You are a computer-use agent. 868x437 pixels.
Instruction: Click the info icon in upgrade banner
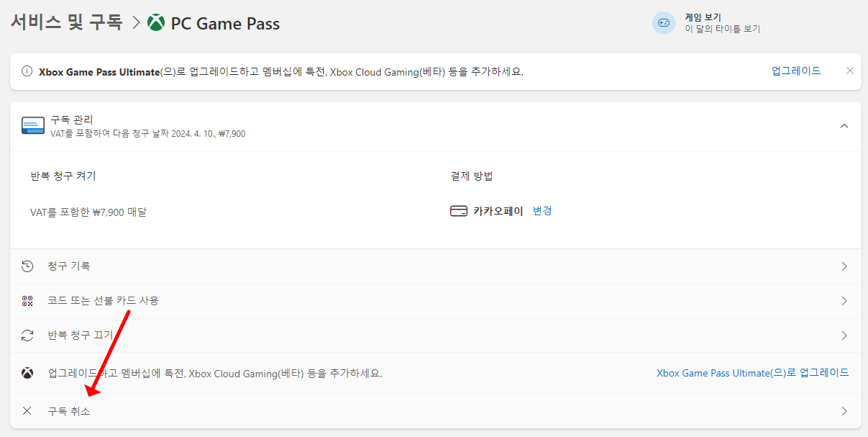click(27, 71)
